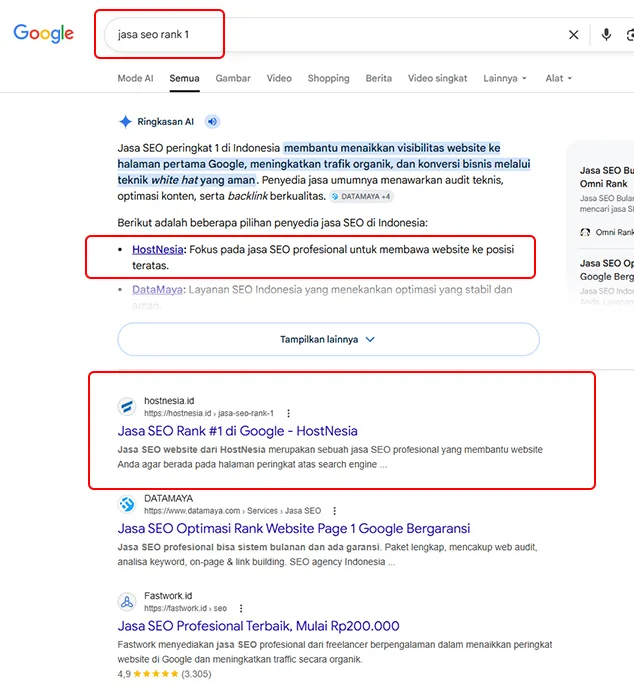
Task: Open the Berita tab
Action: 379,78
